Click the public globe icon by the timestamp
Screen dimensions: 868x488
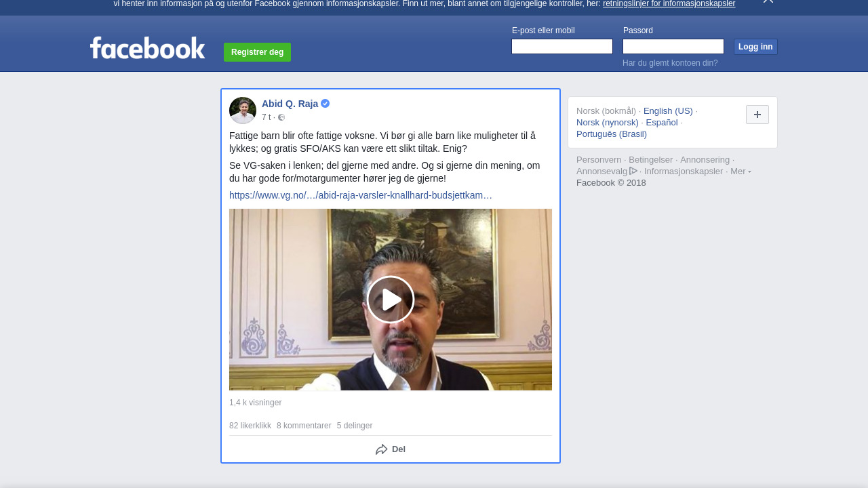coord(281,117)
